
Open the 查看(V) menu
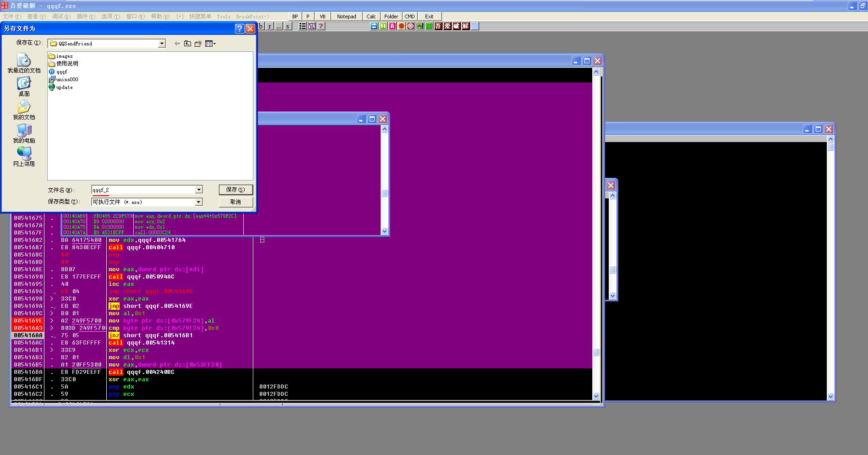coord(37,16)
